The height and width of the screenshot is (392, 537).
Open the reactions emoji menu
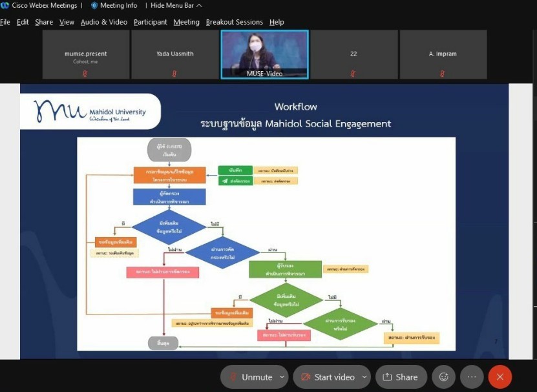(x=444, y=377)
